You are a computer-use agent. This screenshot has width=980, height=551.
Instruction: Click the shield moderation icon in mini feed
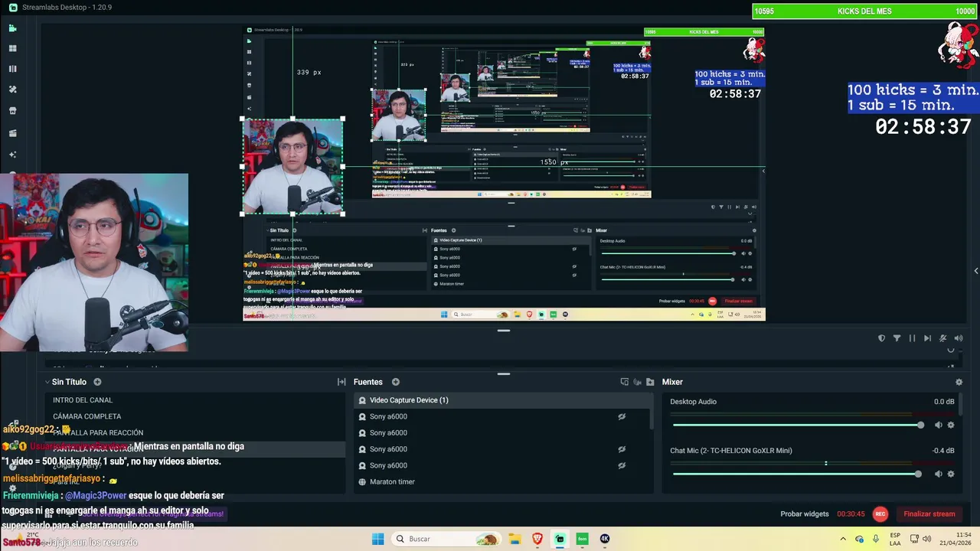pos(881,338)
